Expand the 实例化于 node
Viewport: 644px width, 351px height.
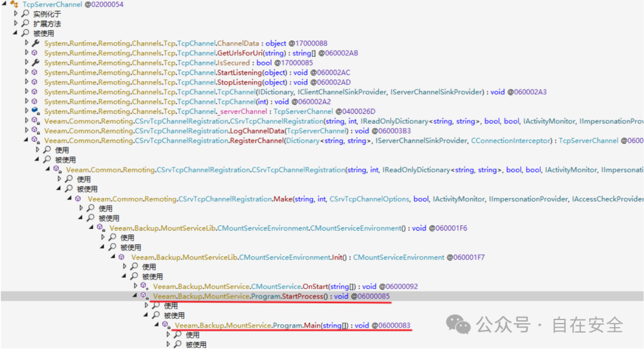click(x=16, y=14)
